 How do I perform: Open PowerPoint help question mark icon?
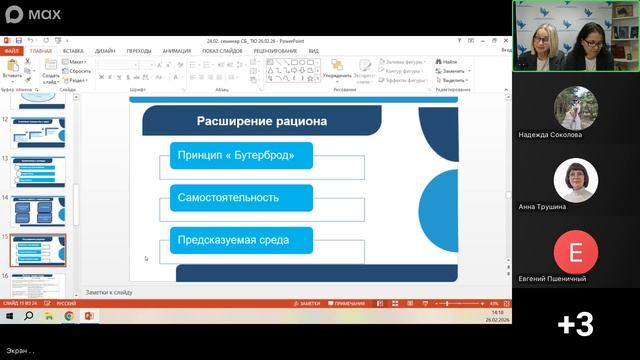[459, 41]
